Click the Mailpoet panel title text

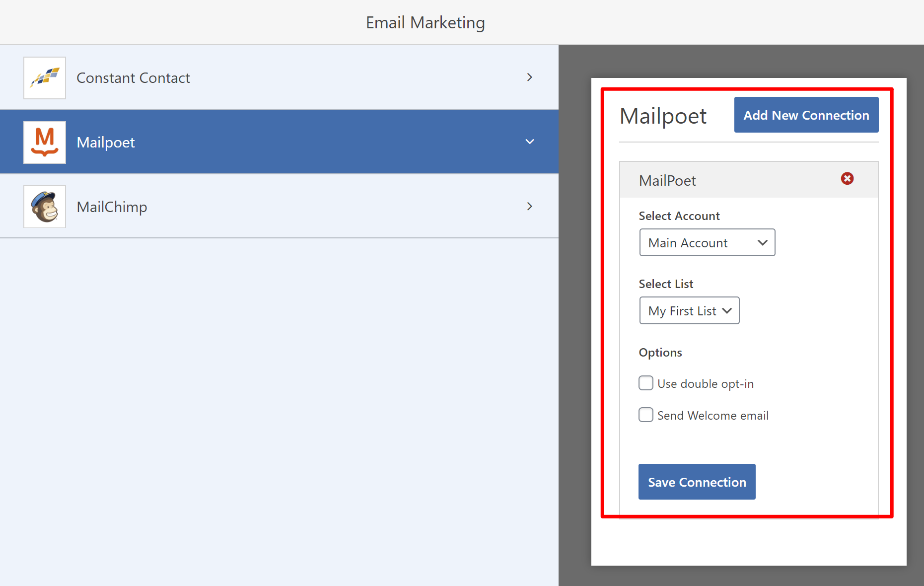tap(663, 116)
